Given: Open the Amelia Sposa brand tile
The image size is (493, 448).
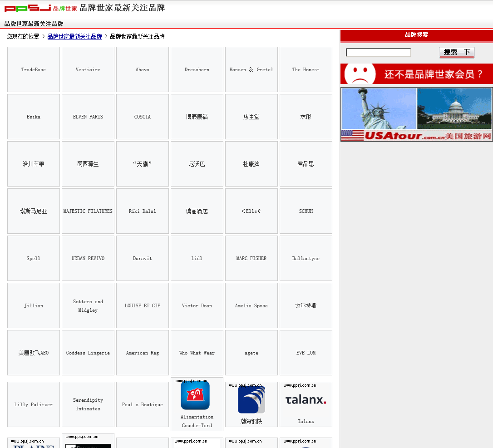Looking at the screenshot, I should tap(251, 305).
